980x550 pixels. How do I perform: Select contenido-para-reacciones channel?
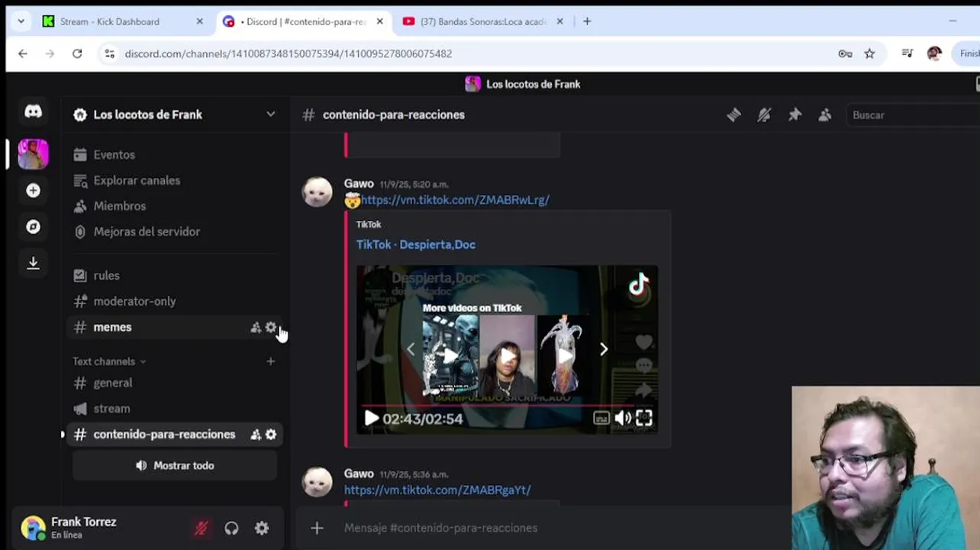[164, 434]
